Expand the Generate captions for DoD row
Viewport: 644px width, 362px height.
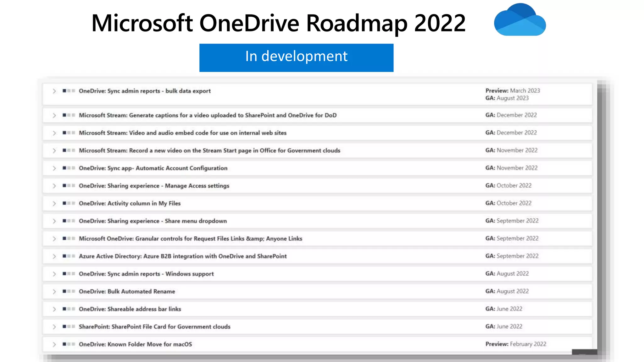click(x=54, y=115)
